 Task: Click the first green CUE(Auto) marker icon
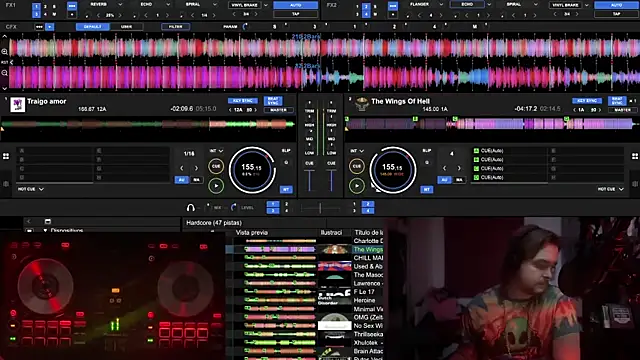tap(476, 151)
